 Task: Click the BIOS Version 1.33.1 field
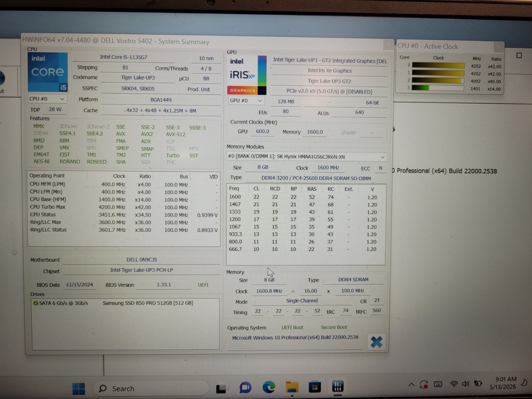point(164,285)
